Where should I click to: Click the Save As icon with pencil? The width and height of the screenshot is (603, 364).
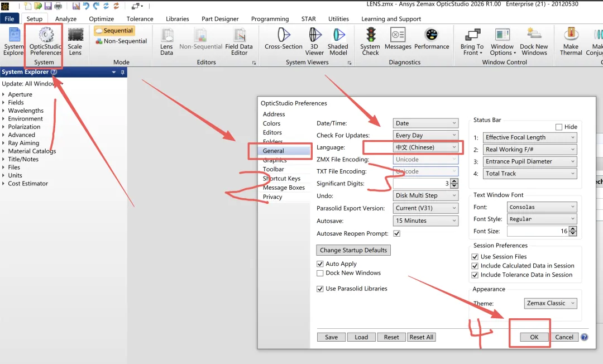pos(76,6)
